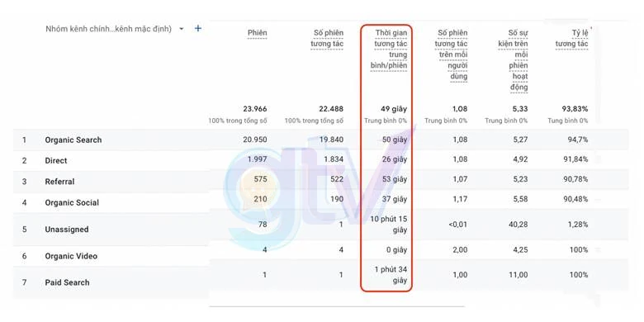Click Organic Social events value 5,58
Screen dimensions: 644x322
tap(520, 199)
